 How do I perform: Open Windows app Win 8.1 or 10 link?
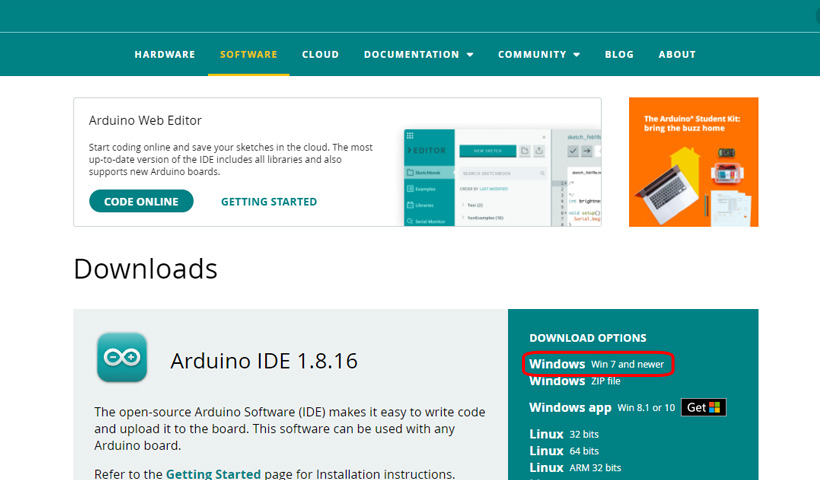click(x=602, y=407)
